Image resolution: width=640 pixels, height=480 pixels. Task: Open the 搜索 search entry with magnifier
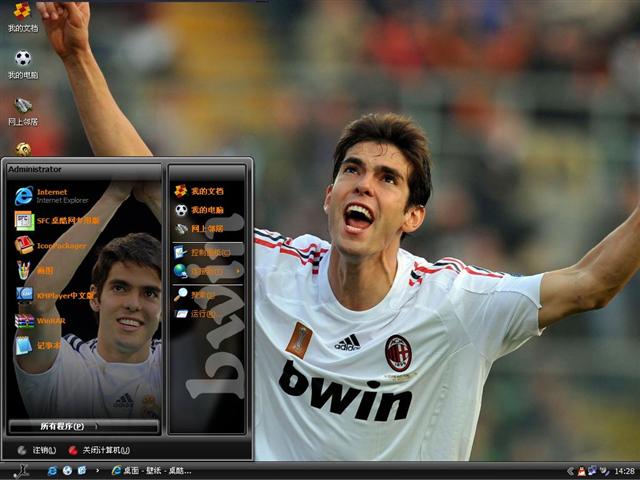point(194,294)
